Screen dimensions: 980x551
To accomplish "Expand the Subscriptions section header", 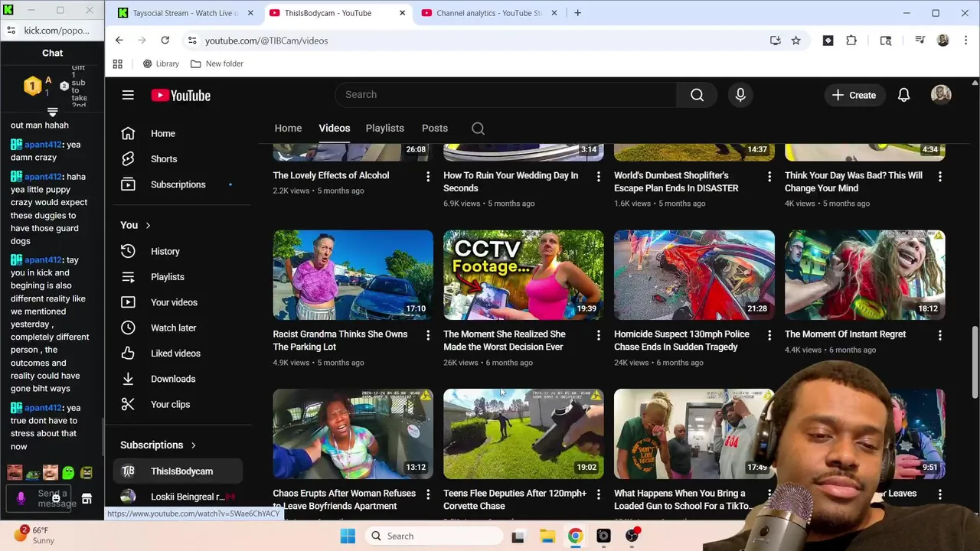I will (x=158, y=445).
